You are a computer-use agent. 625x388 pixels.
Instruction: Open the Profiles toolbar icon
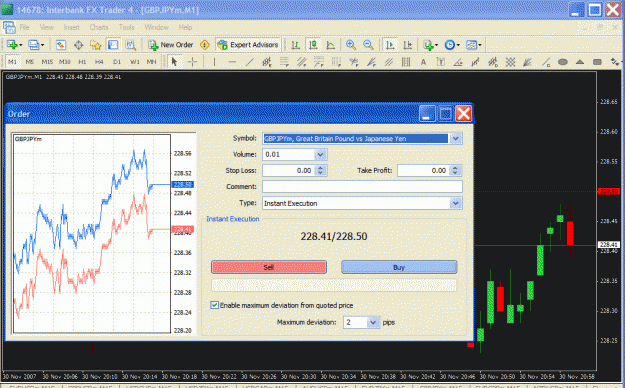pos(35,45)
